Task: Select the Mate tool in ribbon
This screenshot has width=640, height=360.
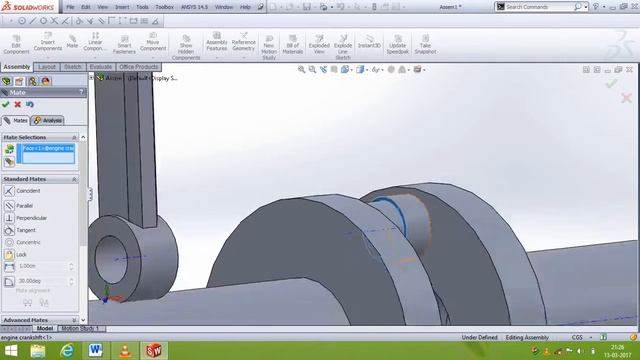Action: [72, 42]
